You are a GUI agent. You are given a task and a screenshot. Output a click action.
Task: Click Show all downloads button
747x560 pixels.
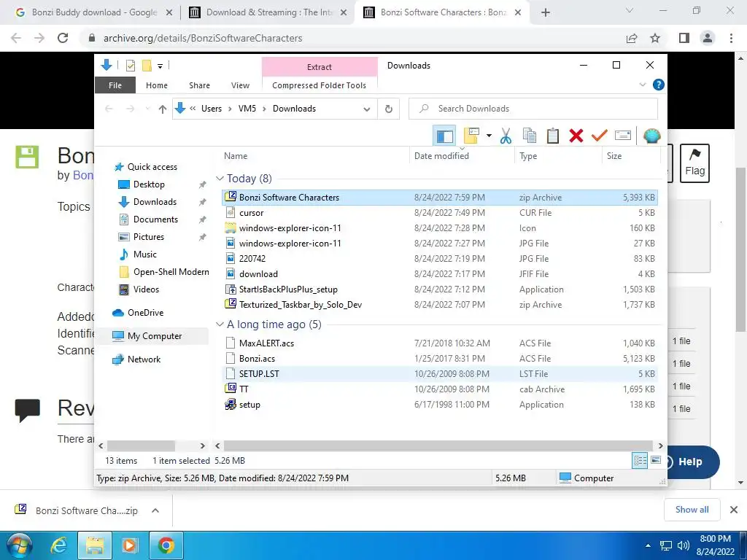(x=692, y=510)
